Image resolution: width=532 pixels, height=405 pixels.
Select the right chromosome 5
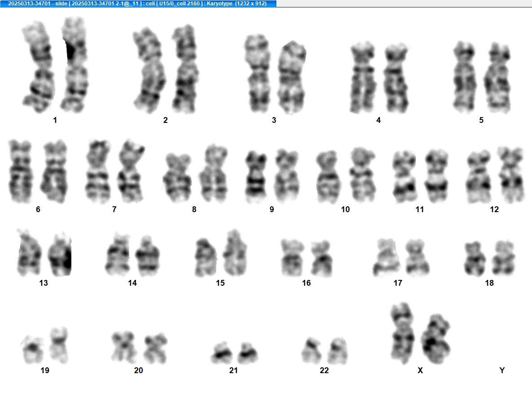point(498,78)
